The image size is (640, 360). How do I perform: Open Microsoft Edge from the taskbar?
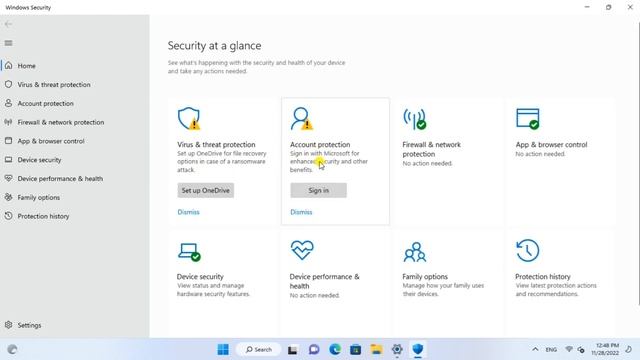pos(335,349)
